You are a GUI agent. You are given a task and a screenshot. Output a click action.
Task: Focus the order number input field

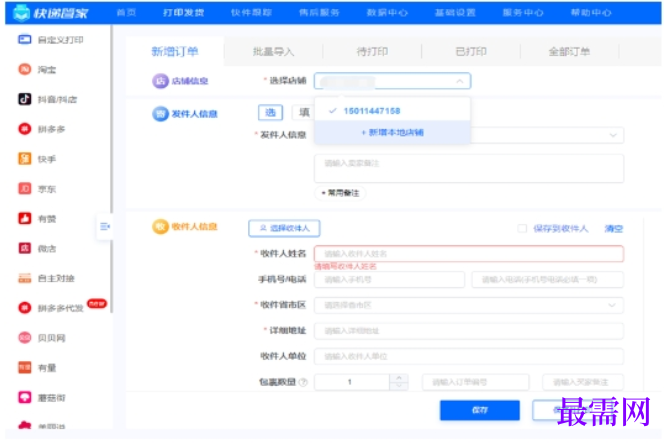point(476,382)
